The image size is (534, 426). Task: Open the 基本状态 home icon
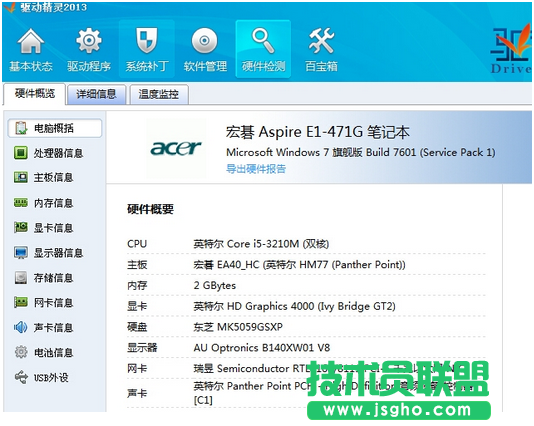(31, 41)
